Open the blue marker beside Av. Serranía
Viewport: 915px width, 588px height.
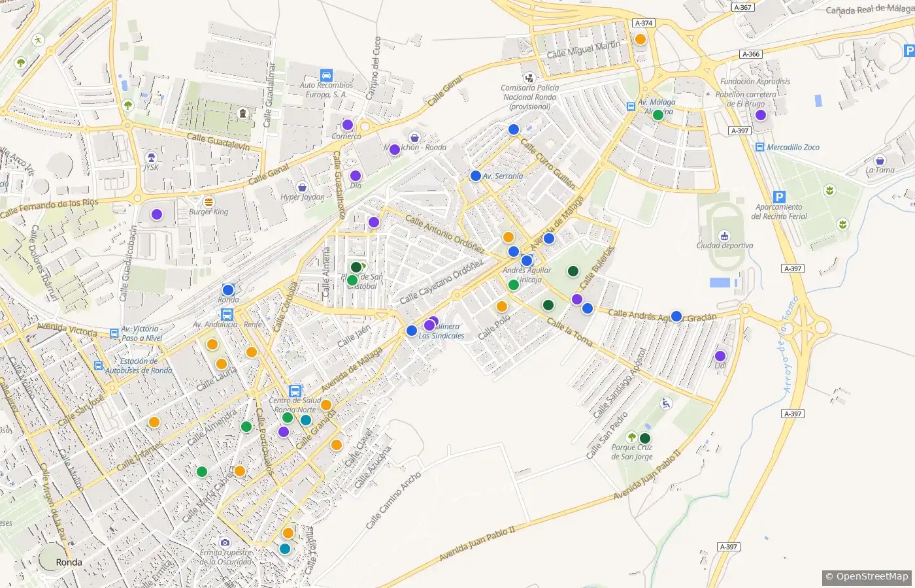(476, 176)
